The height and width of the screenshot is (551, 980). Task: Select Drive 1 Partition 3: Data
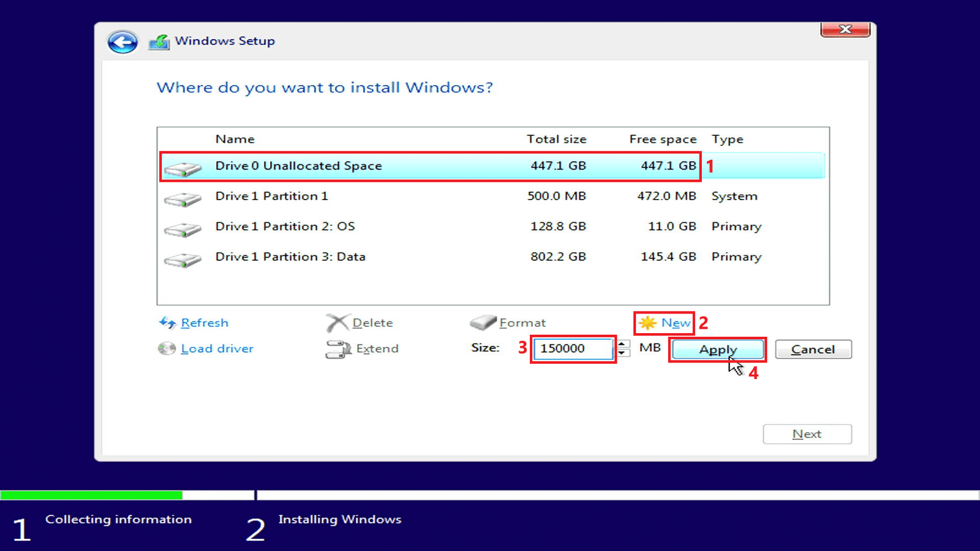(492, 257)
